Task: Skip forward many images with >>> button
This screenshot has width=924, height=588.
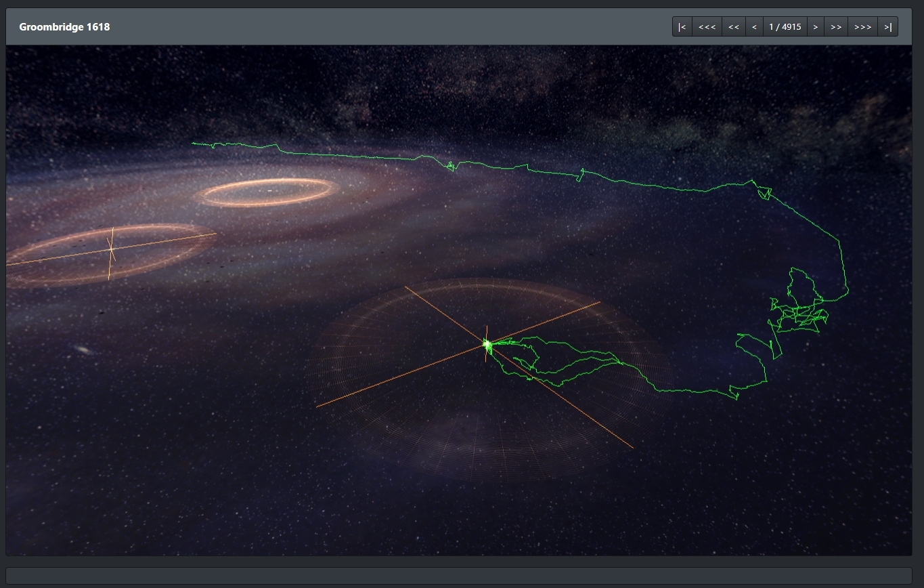Action: click(x=863, y=27)
